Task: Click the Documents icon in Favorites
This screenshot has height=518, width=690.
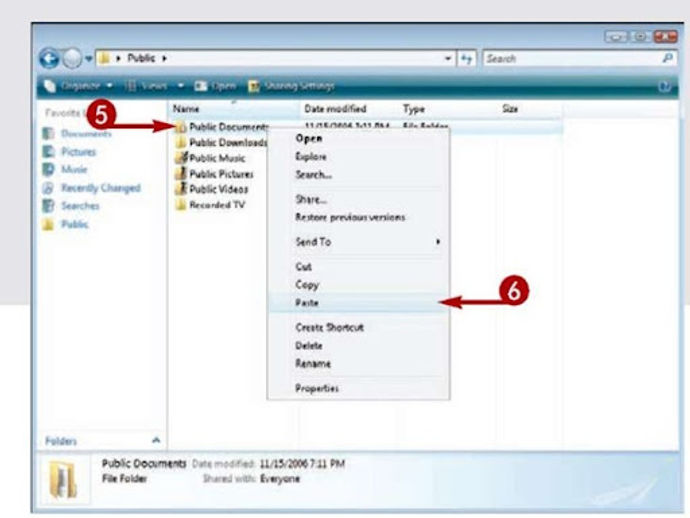Action: pos(48,133)
